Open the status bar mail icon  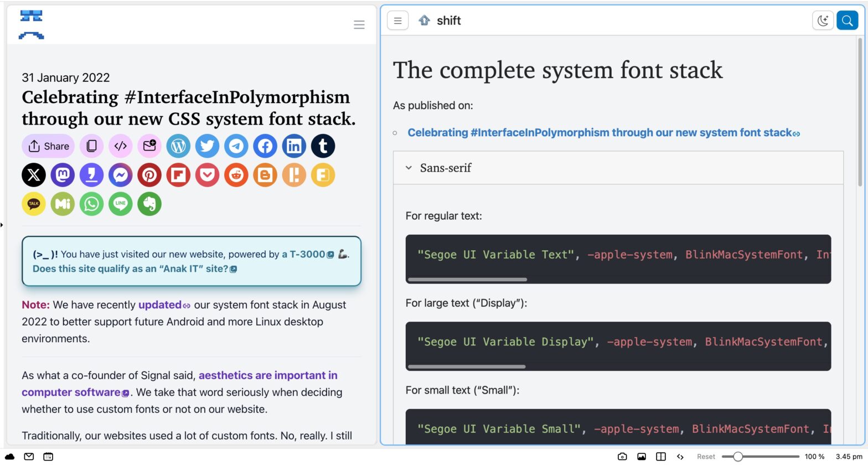pyautogui.click(x=29, y=457)
